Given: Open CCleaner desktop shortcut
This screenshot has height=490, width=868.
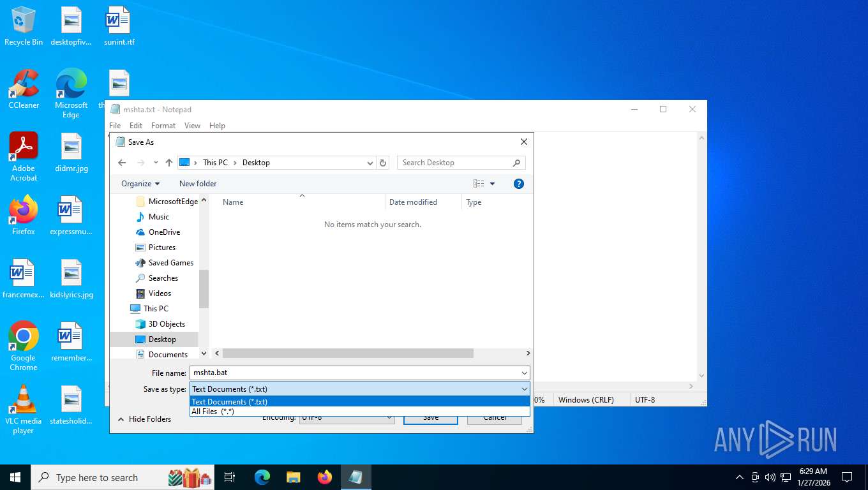Looking at the screenshot, I should 24,89.
